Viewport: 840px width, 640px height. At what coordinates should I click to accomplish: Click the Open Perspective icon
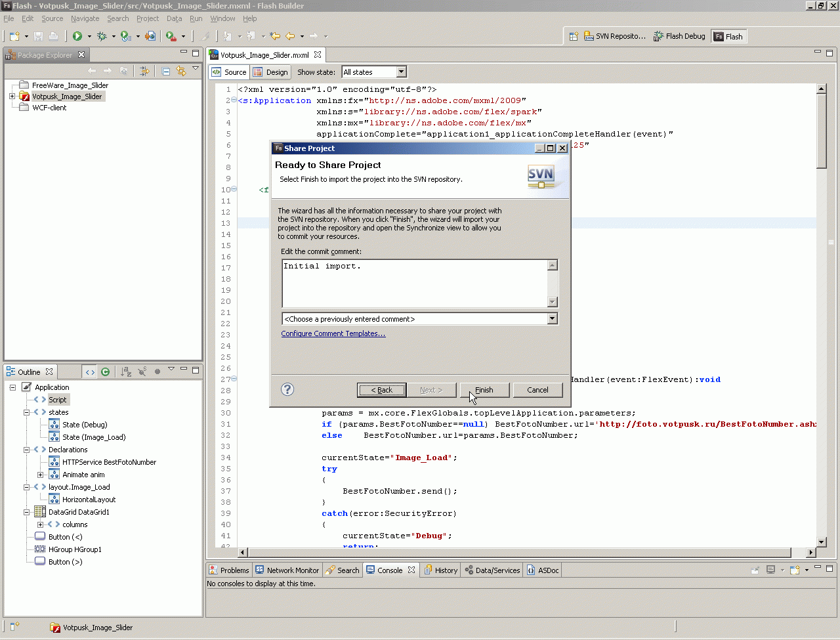point(573,37)
